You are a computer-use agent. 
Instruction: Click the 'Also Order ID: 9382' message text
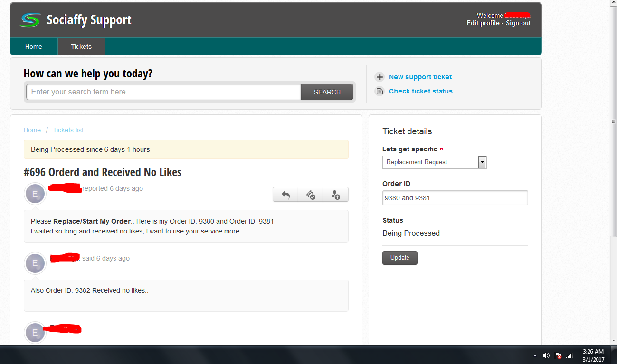pyautogui.click(x=90, y=290)
